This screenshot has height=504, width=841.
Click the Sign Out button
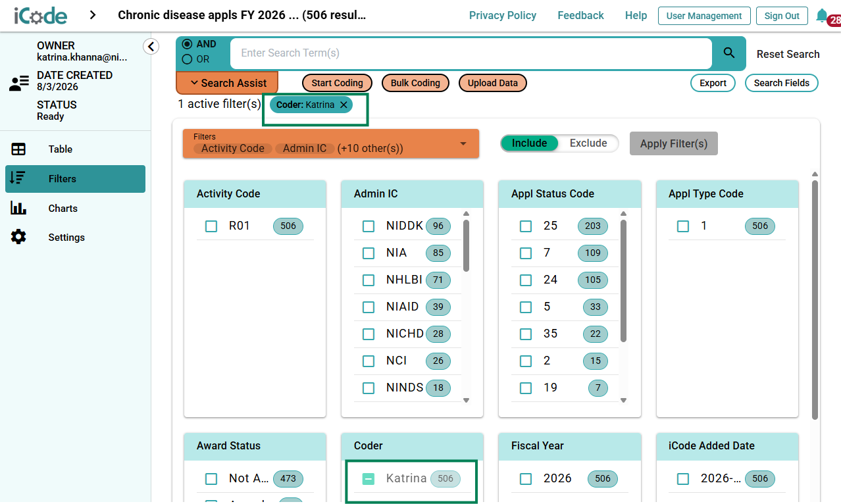[x=782, y=16]
